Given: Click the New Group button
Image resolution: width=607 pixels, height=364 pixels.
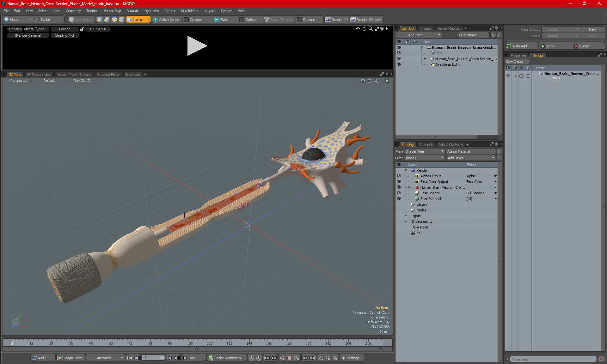Looking at the screenshot, I should click(x=517, y=62).
